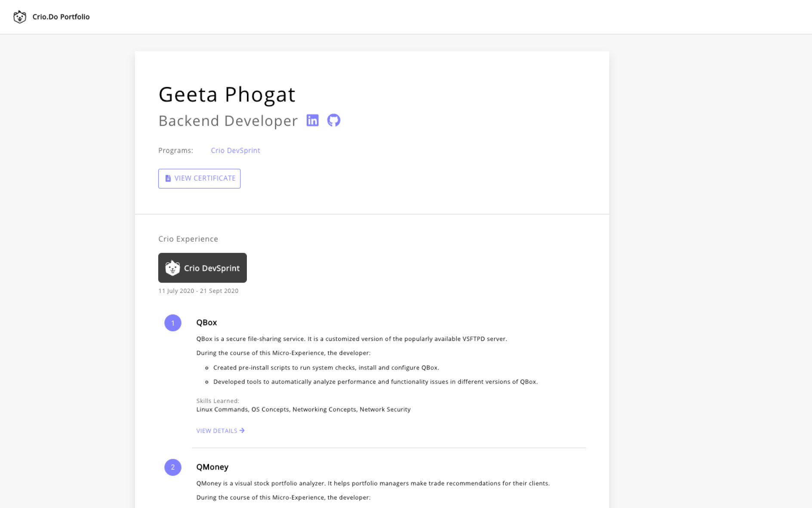The image size is (812, 508).
Task: Click the bear icon on Crio DevSprint badge
Action: coord(172,268)
